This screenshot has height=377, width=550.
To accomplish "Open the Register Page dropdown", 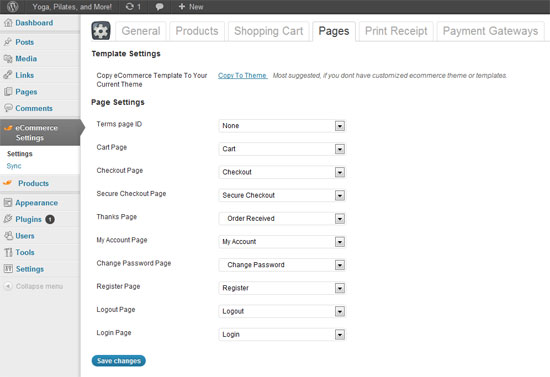I will [x=282, y=288].
